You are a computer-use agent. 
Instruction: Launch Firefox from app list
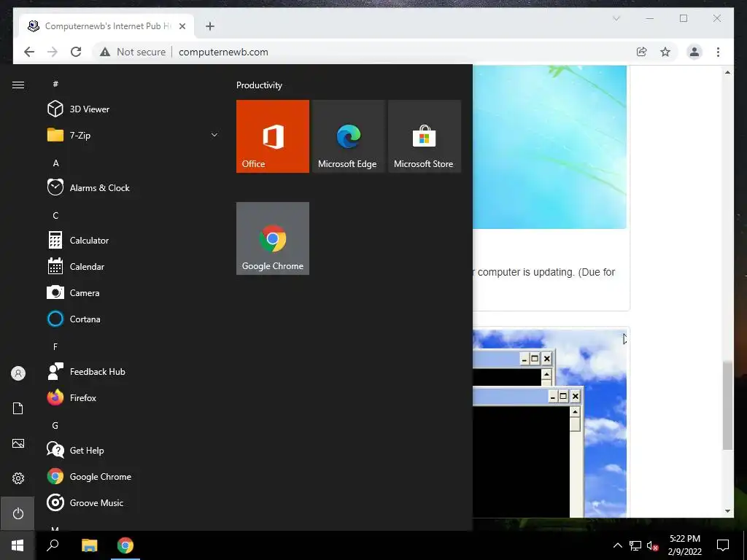pos(131,397)
